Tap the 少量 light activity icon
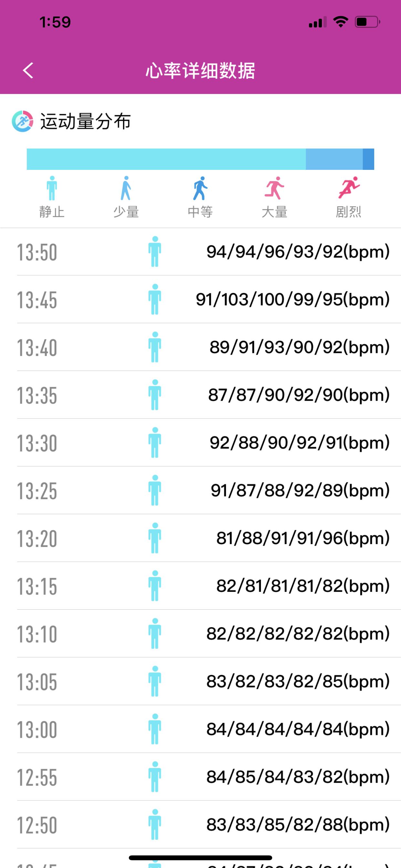This screenshot has height=868, width=401. [126, 188]
